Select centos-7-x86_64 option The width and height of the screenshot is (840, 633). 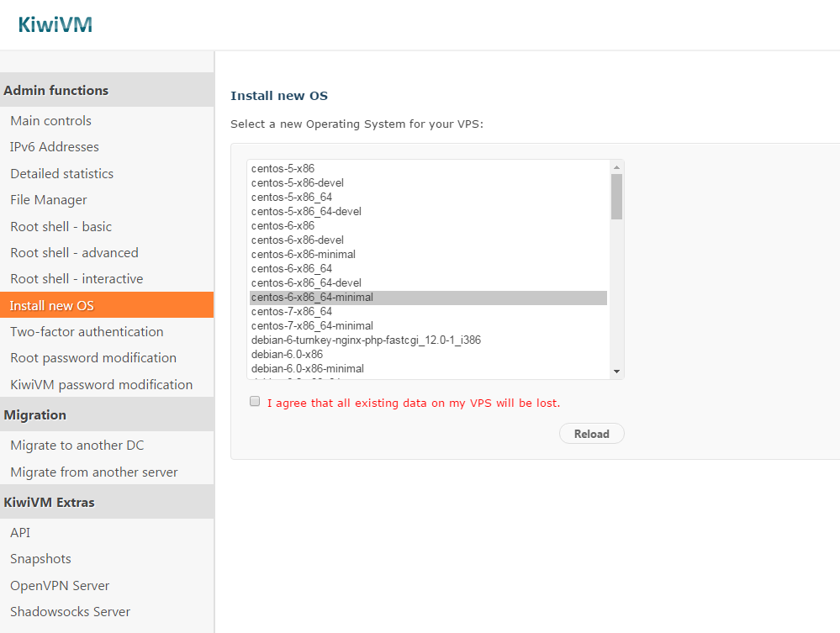[429, 312]
